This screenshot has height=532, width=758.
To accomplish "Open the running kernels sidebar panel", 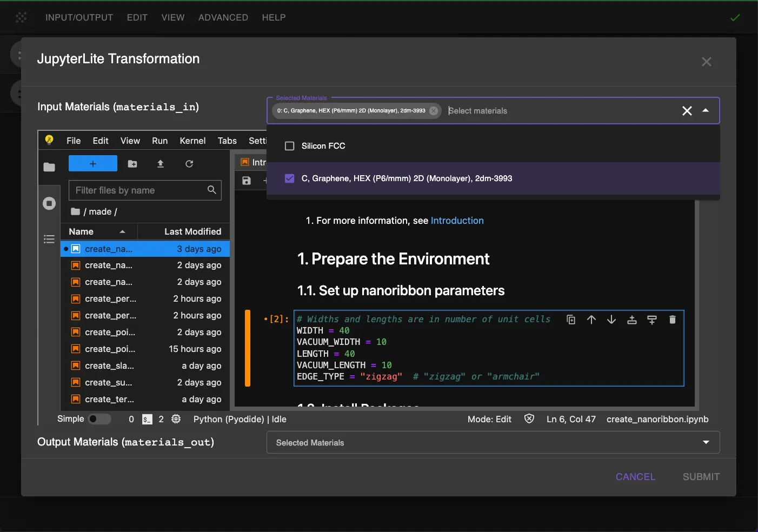I will click(x=49, y=203).
